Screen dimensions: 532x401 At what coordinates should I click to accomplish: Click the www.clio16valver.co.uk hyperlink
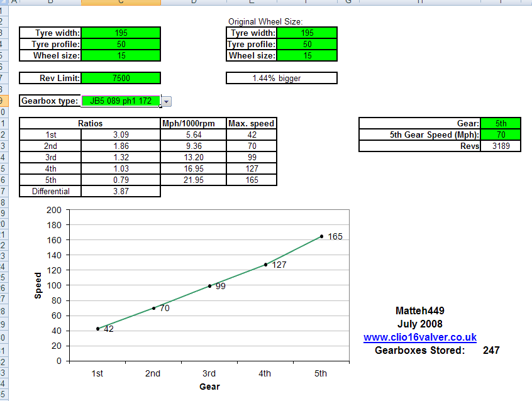pos(422,337)
